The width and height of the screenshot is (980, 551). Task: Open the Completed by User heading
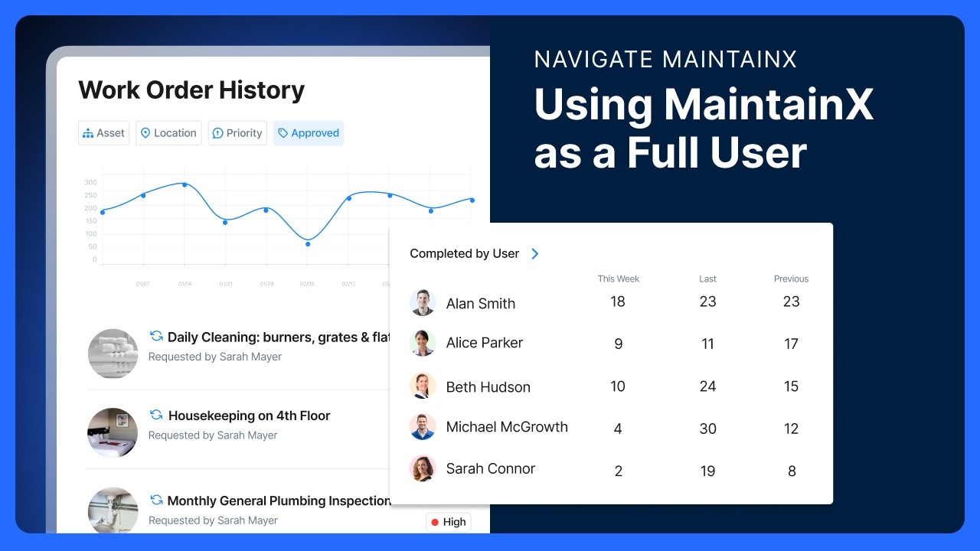[464, 254]
